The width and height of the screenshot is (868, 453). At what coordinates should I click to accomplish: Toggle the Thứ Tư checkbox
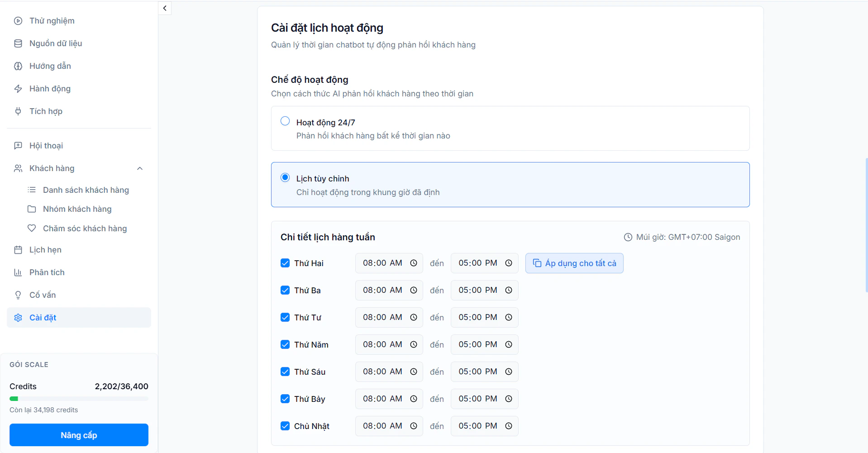click(x=285, y=317)
